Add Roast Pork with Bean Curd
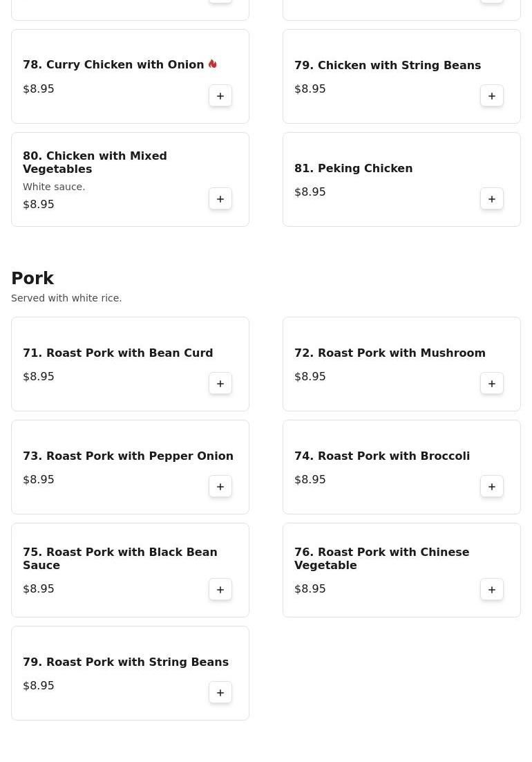Image resolution: width=532 pixels, height=762 pixels. (220, 384)
